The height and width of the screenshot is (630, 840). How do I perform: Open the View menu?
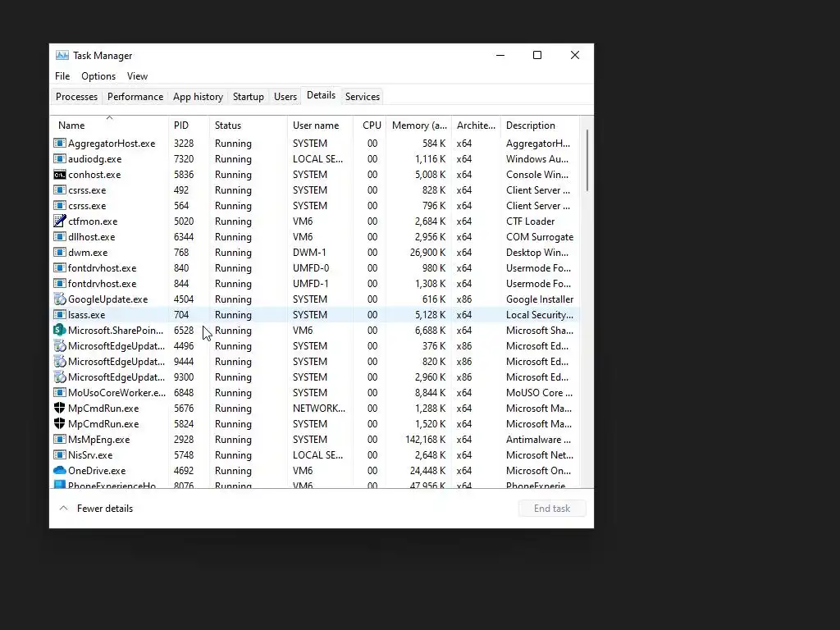point(137,76)
